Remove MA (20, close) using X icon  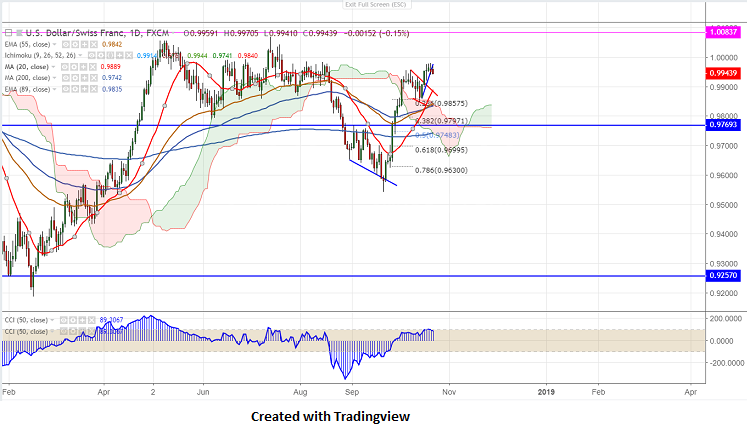[x=93, y=67]
